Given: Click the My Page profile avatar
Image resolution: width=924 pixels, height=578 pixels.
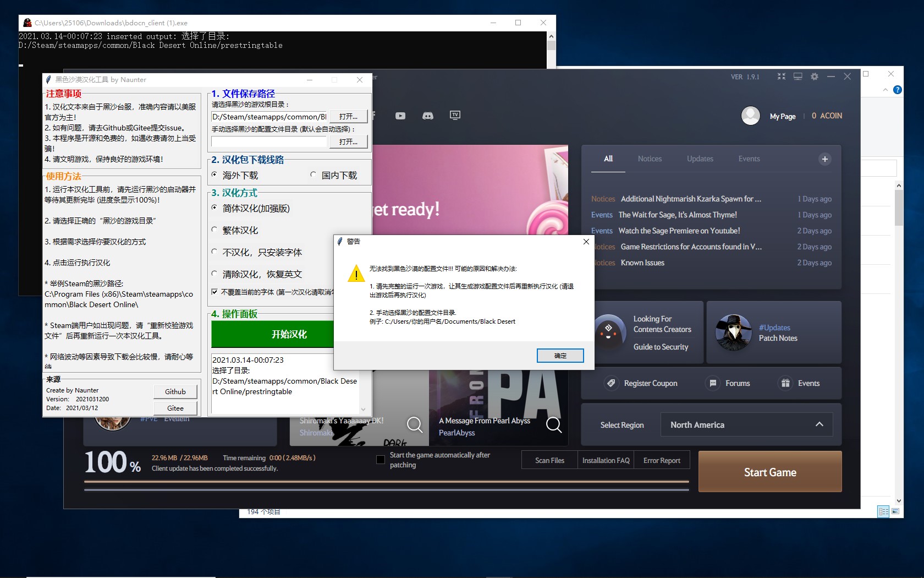Looking at the screenshot, I should pos(750,116).
